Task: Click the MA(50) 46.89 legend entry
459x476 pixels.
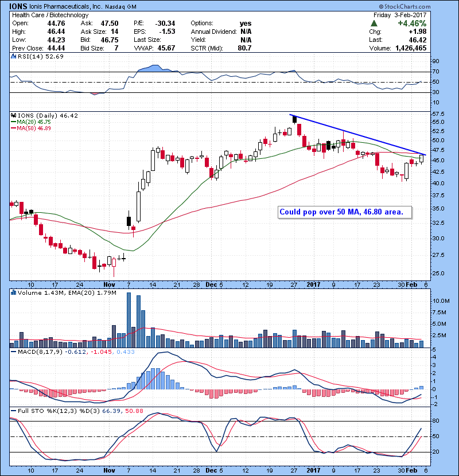Action: click(31, 128)
